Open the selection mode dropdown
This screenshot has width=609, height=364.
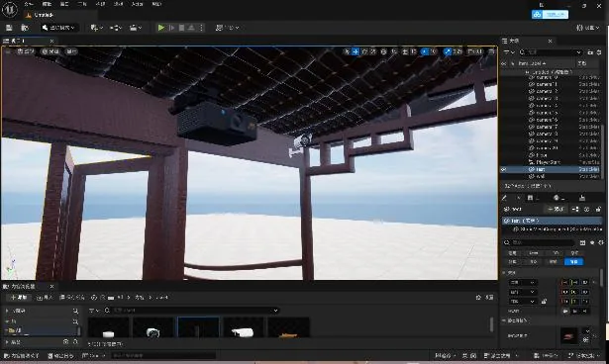pos(58,28)
